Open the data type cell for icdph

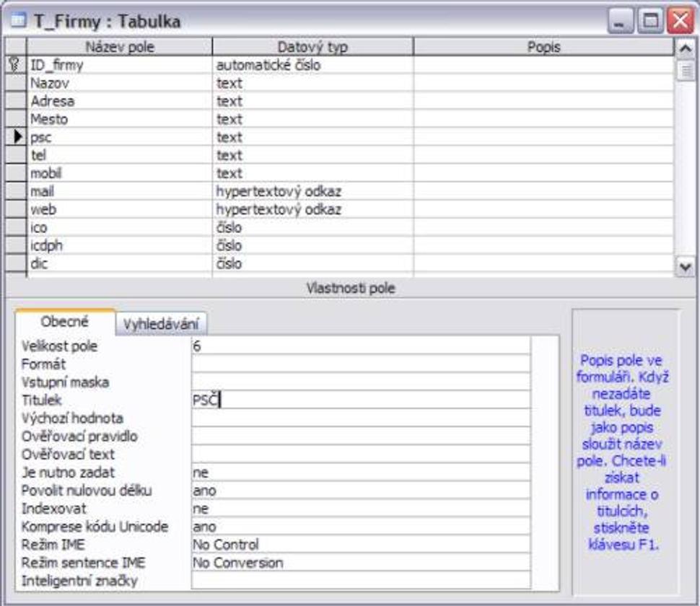(313, 245)
